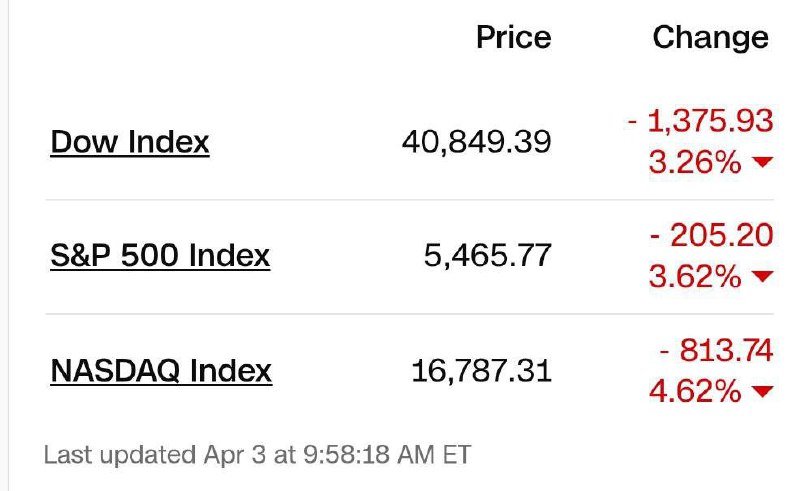
Task: Click the S&P 500 point change -205.20
Action: pyautogui.click(x=709, y=235)
